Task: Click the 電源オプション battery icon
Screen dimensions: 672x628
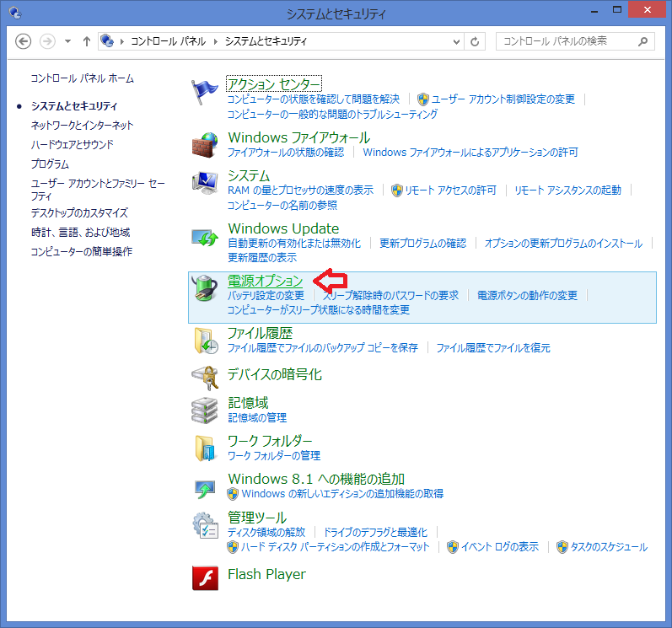Action: 205,289
